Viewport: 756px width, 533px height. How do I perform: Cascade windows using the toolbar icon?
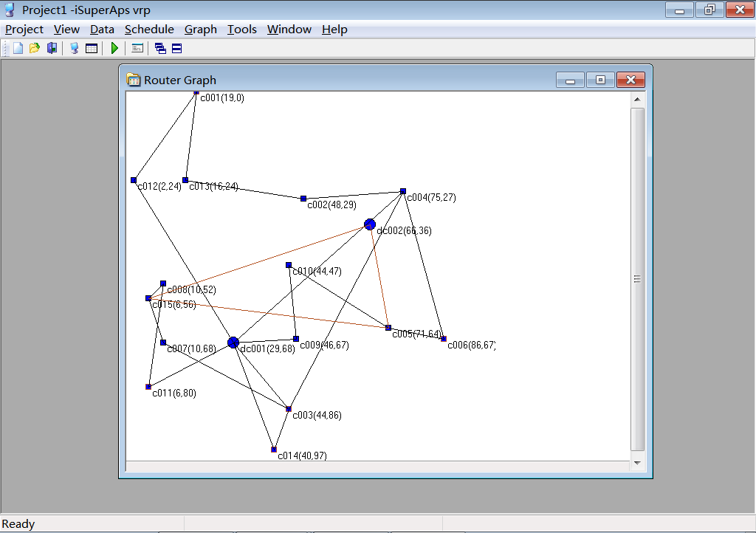coord(160,49)
